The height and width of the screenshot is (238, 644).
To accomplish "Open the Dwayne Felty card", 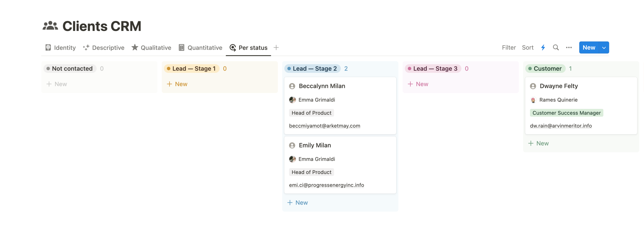I will [558, 86].
